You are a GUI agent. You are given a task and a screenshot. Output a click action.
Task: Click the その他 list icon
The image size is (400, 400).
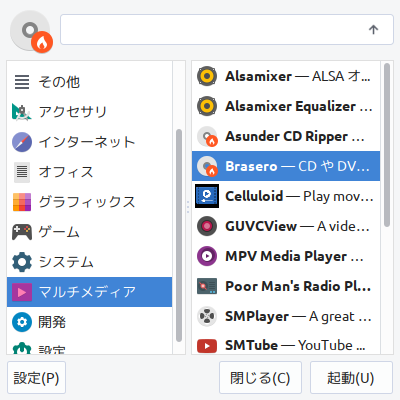pyautogui.click(x=22, y=82)
